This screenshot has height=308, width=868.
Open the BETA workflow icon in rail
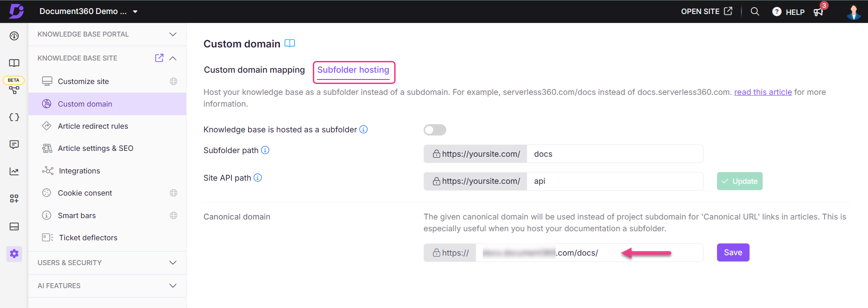[x=14, y=90]
